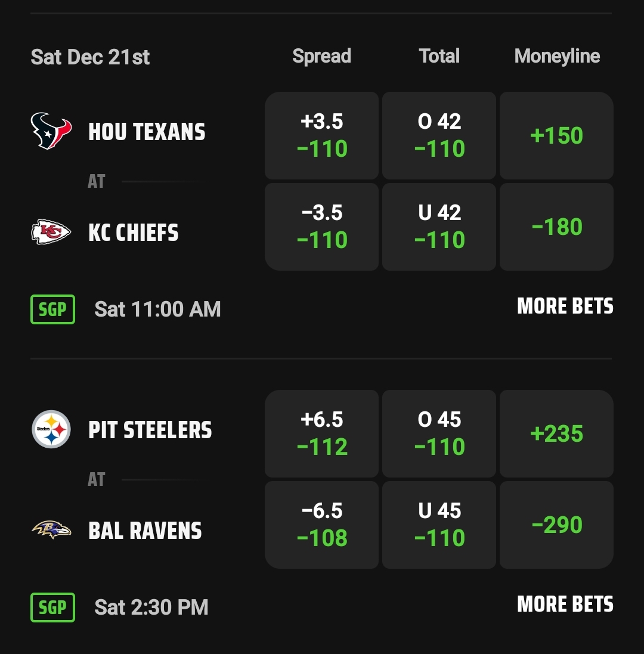Choose Chiefs -180 moneyline
644x654 pixels.
coord(556,227)
